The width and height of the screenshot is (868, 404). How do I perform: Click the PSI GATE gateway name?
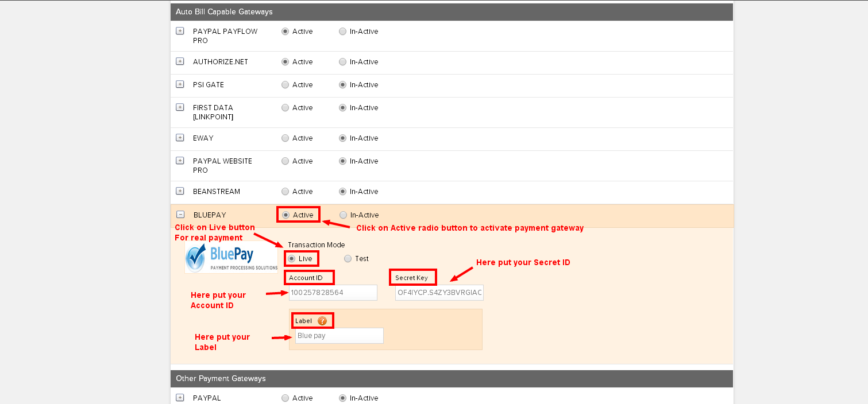click(209, 85)
